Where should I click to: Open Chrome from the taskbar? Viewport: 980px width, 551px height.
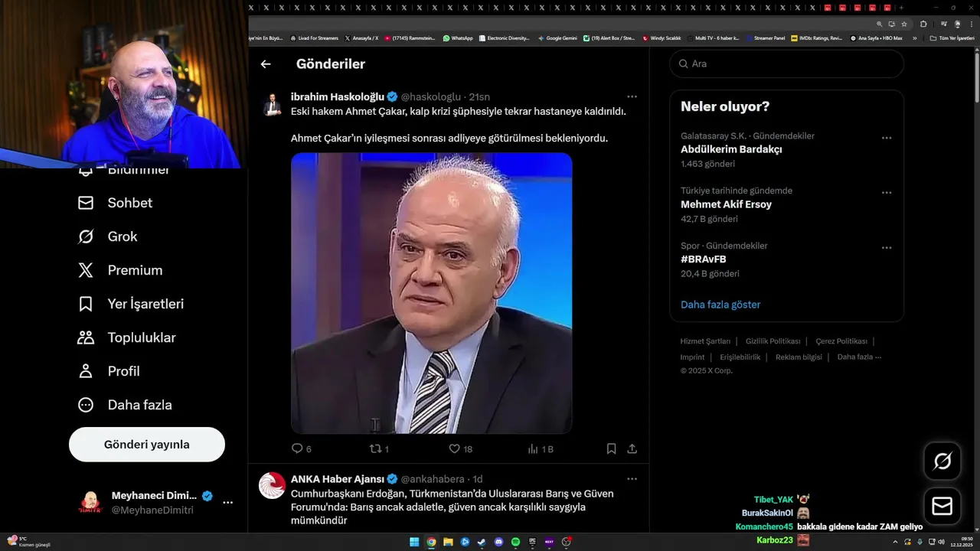click(x=431, y=542)
